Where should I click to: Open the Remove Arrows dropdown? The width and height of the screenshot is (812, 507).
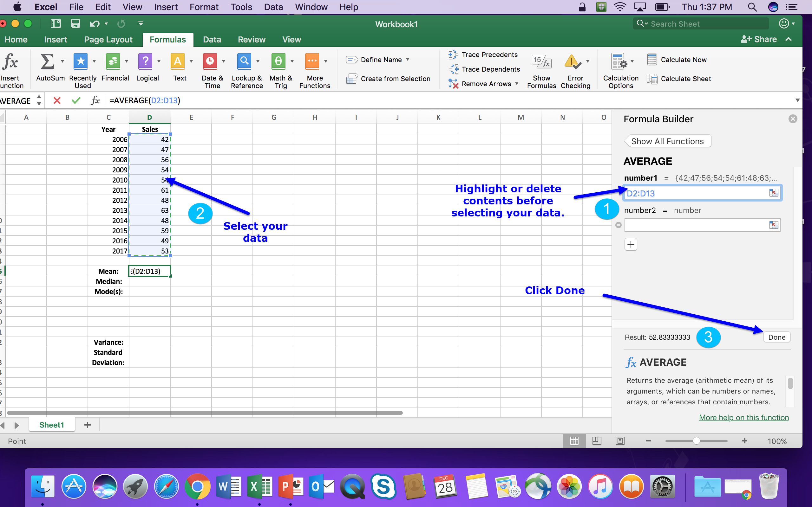[x=517, y=83]
